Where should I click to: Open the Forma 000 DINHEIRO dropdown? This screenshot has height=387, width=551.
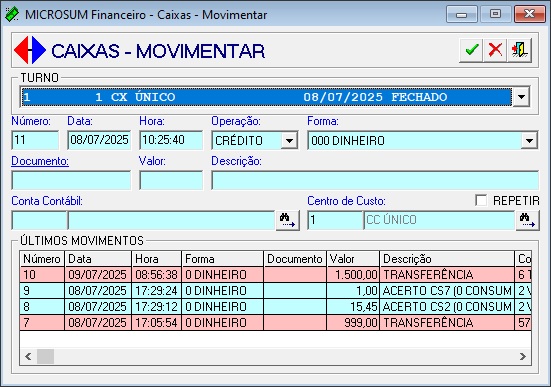529,141
